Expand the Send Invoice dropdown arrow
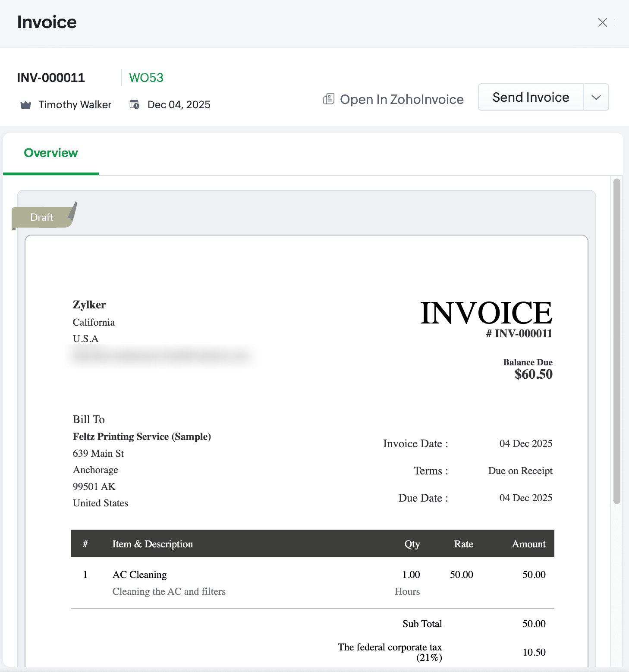Image resolution: width=629 pixels, height=672 pixels. coord(596,97)
